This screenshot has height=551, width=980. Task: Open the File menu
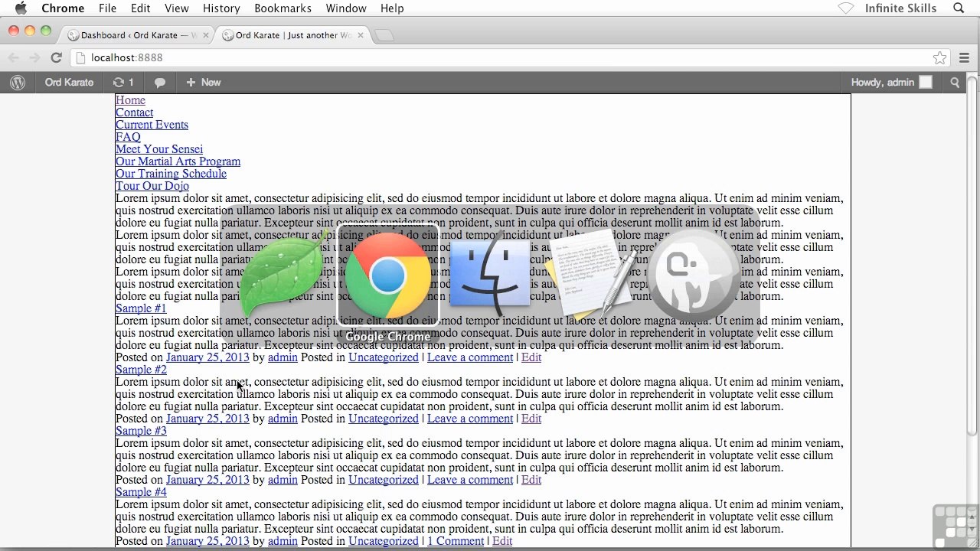(x=107, y=8)
